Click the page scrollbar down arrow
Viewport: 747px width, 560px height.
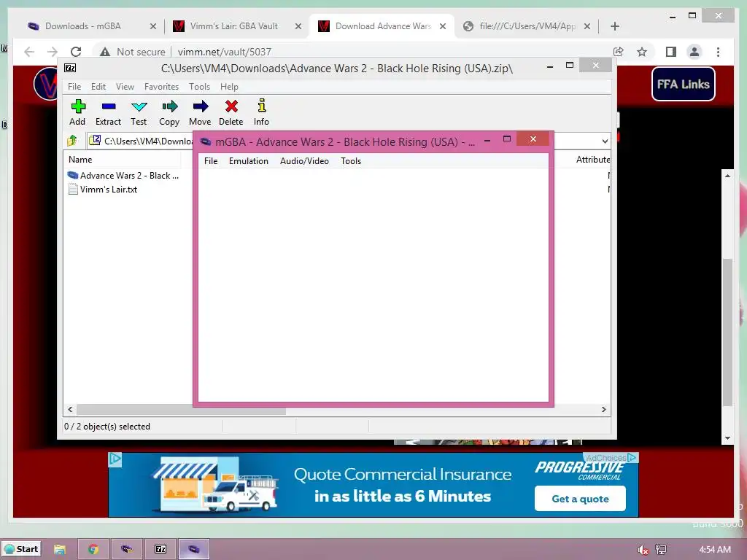(727, 438)
